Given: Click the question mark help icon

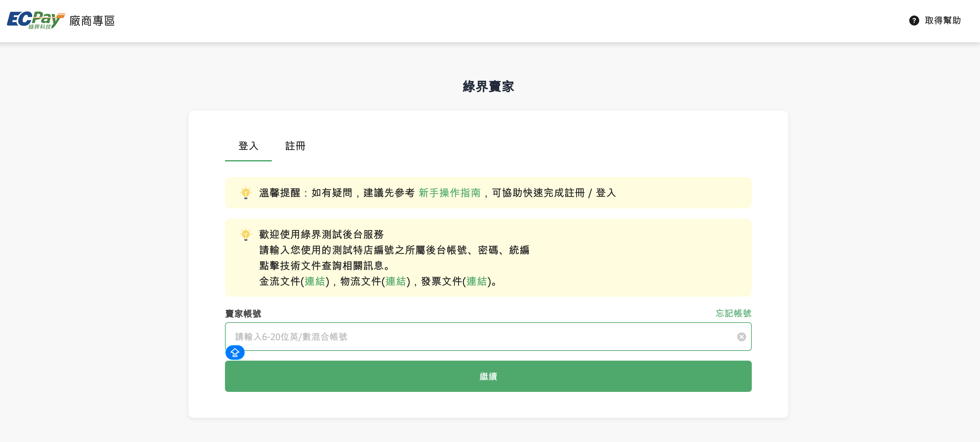Looking at the screenshot, I should click(x=915, y=21).
